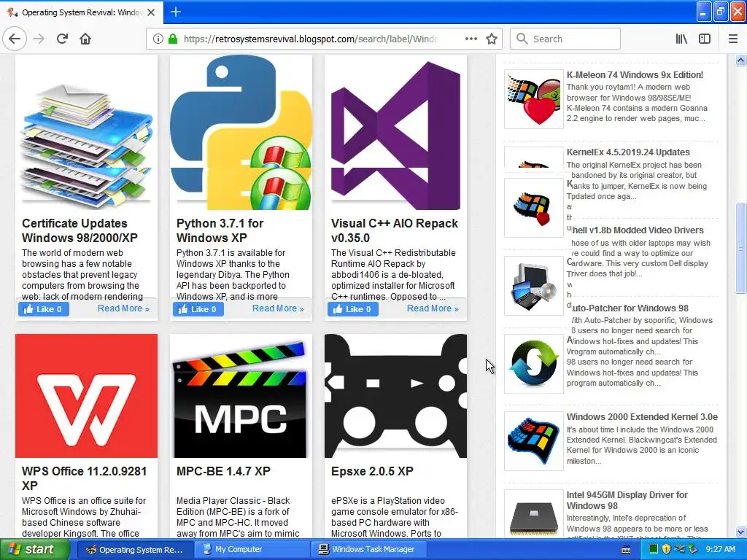
Task: Open Modded Video Drivers sidebar link
Action: click(638, 230)
